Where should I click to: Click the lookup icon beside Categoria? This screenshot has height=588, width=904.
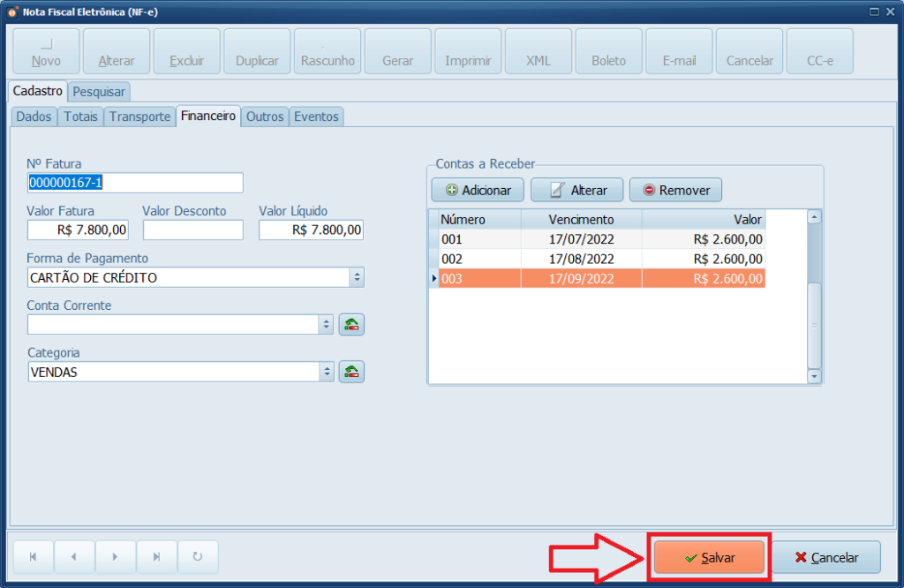351,372
